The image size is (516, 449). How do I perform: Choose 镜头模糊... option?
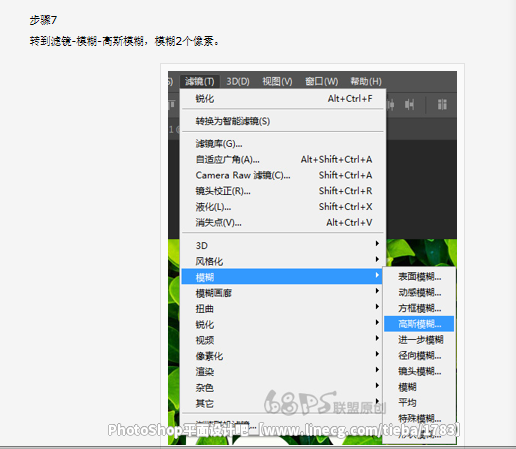point(419,371)
